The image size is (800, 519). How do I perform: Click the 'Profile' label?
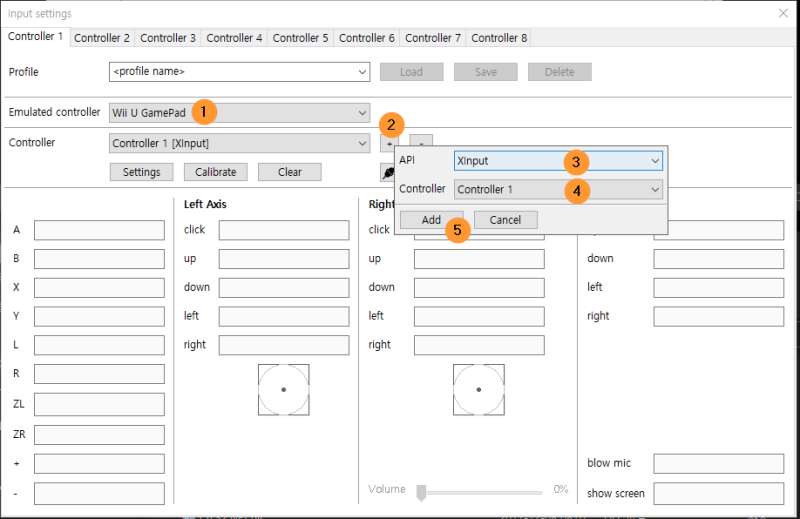(x=23, y=72)
